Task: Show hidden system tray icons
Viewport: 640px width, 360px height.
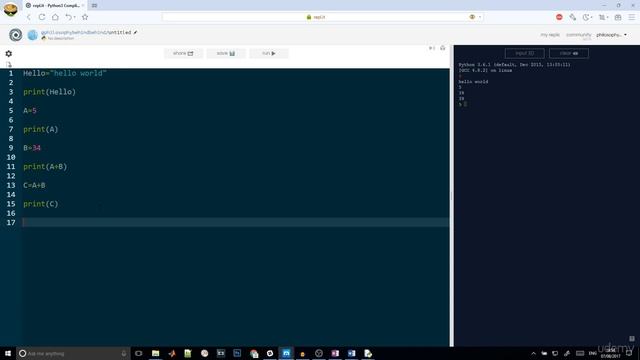Action: 533,353
